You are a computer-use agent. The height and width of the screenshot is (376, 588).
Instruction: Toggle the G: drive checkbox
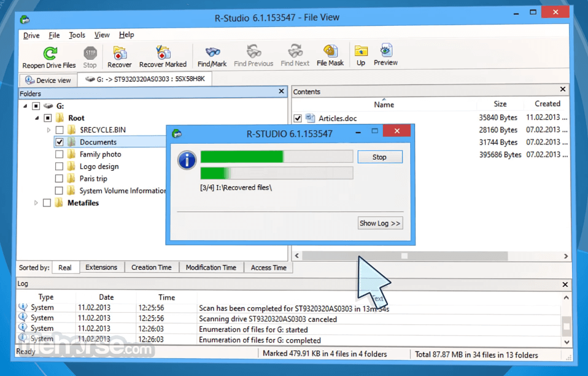36,106
